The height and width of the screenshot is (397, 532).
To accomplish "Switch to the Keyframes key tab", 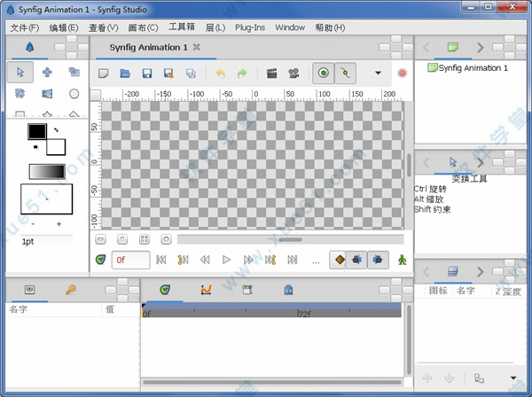I will click(71, 290).
